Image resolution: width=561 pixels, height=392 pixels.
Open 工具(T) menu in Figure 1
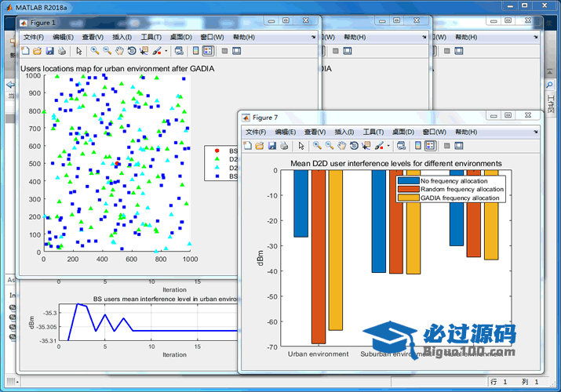pos(151,37)
